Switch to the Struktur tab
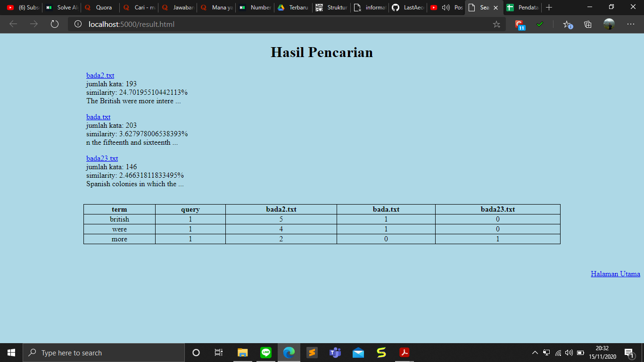644x362 pixels. [332, 8]
